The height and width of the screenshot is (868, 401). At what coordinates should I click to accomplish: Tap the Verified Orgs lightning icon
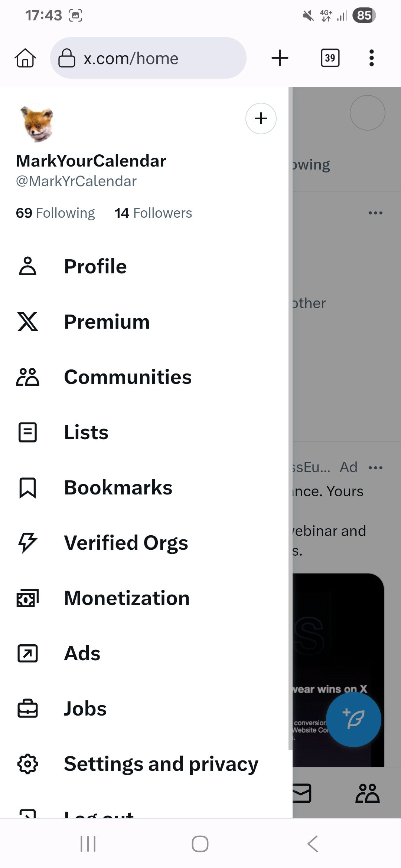click(28, 543)
